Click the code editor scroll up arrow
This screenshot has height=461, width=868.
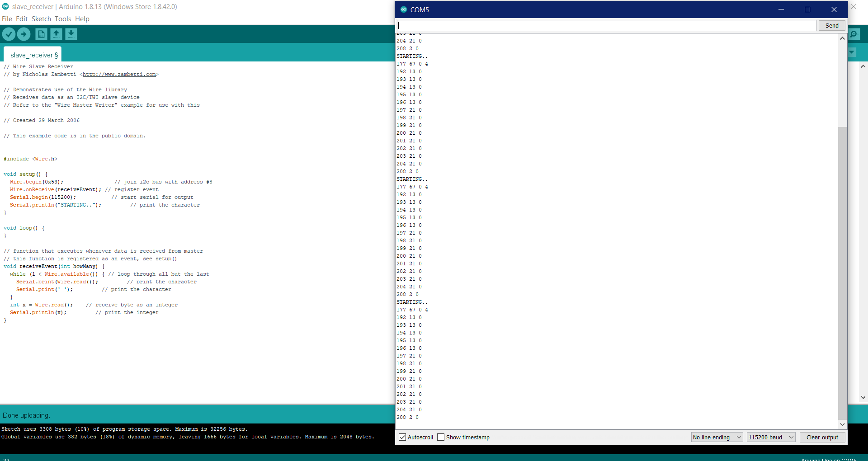[x=863, y=66]
